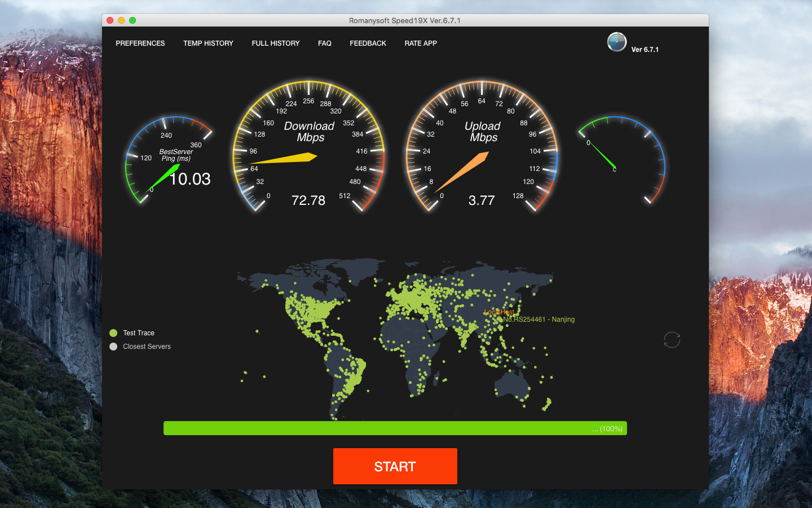Open the FAQ page
Screen dimensions: 812x508
tap(324, 43)
